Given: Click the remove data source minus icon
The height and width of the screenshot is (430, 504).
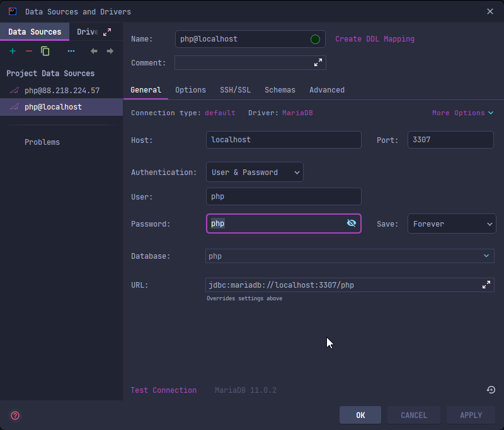Looking at the screenshot, I should pos(29,51).
